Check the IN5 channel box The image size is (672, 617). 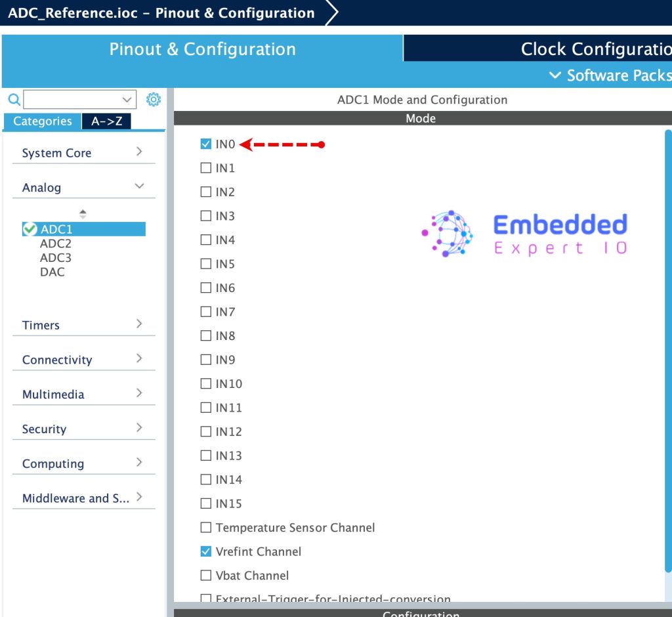coord(206,264)
